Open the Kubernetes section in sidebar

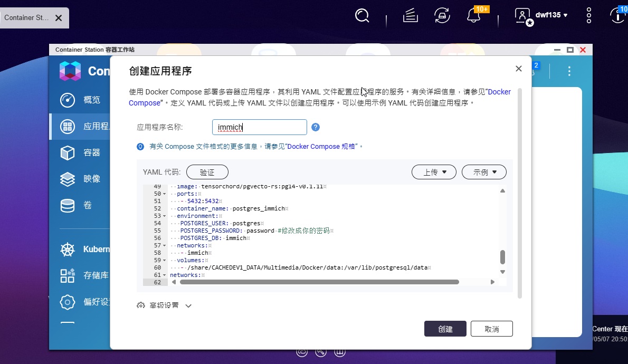pyautogui.click(x=84, y=249)
